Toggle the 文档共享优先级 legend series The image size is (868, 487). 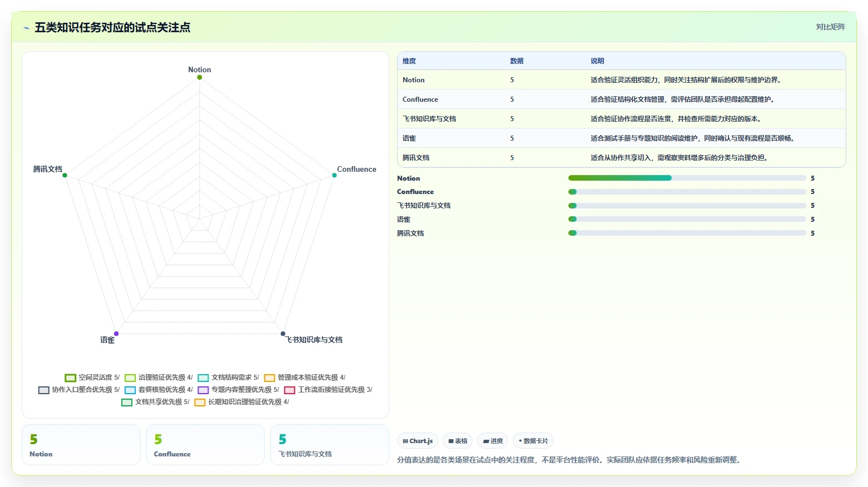point(156,402)
